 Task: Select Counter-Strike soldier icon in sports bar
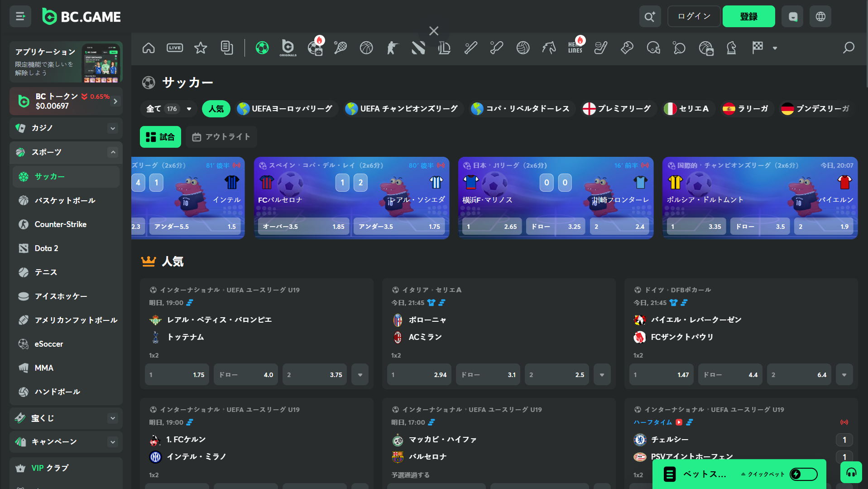[x=392, y=48]
